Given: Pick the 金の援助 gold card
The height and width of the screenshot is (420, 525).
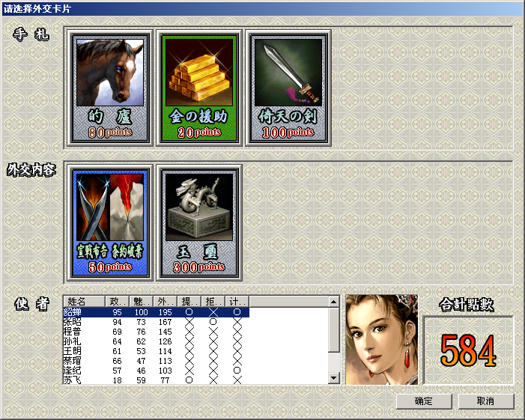Looking at the screenshot, I should click(x=199, y=88).
